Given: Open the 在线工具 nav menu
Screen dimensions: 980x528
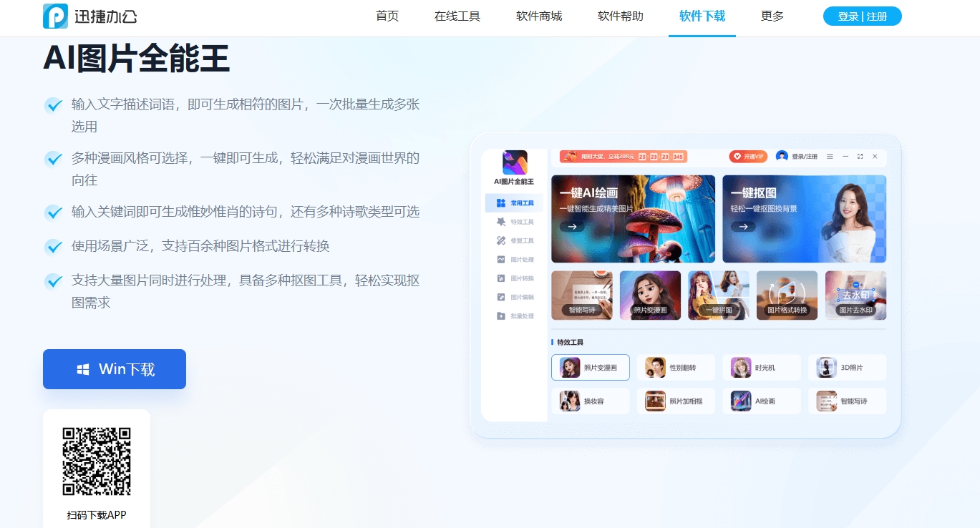Looking at the screenshot, I should pyautogui.click(x=457, y=16).
